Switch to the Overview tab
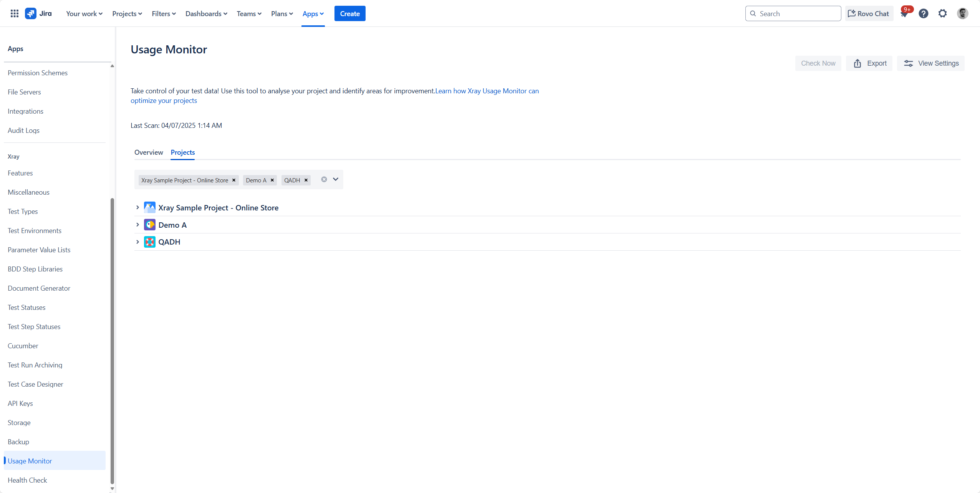The image size is (980, 493). 149,152
